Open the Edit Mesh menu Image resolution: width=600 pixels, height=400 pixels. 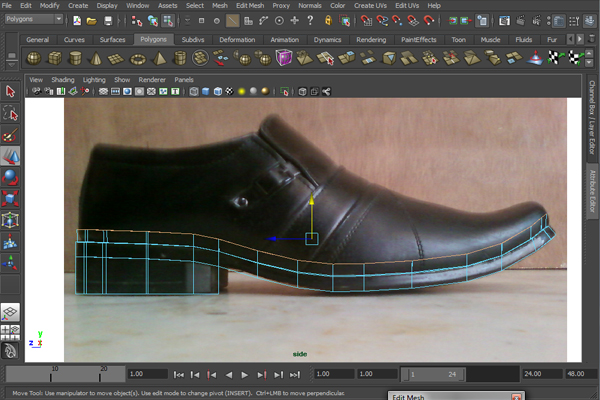coord(250,5)
